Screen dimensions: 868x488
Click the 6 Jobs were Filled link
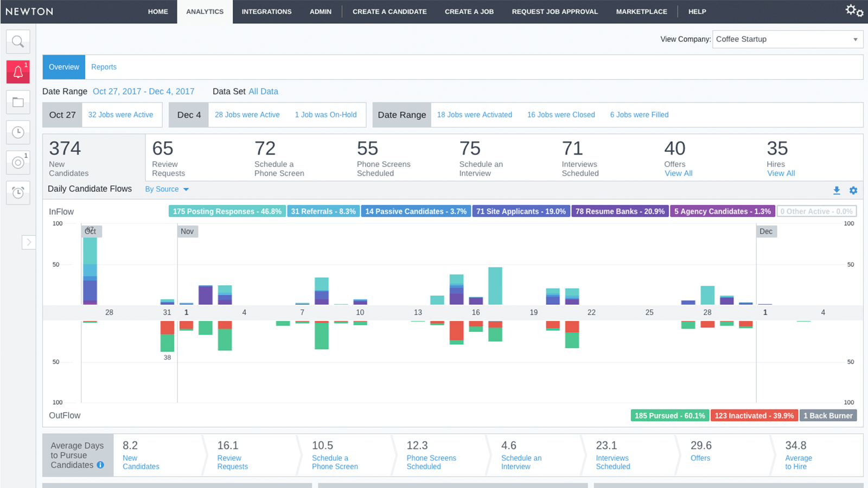(x=639, y=114)
